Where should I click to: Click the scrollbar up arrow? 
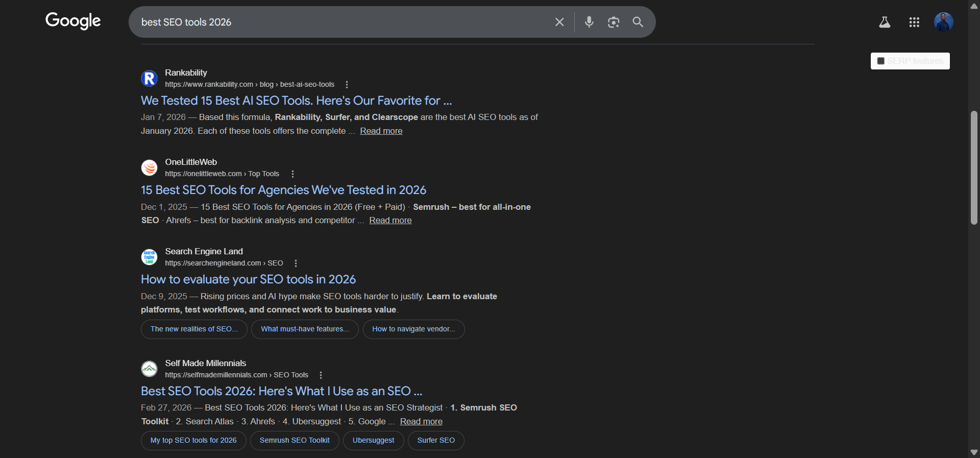[x=974, y=6]
